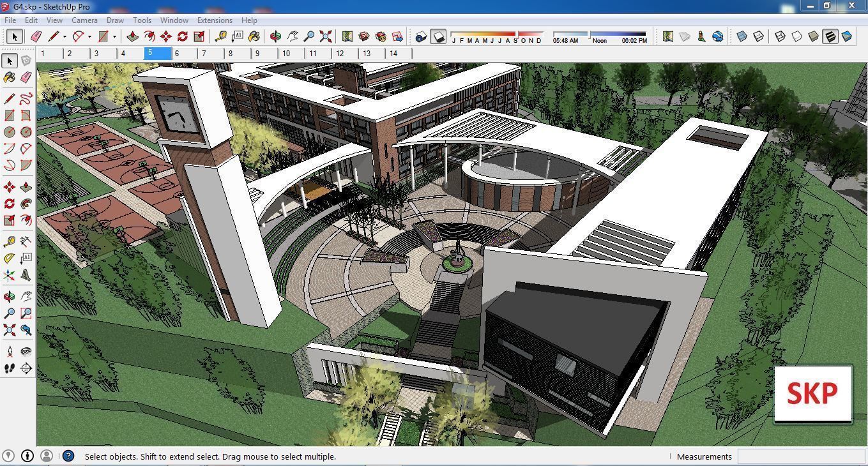868x466 pixels.
Task: Select the Freehand tool in left toolbar
Action: 26,99
